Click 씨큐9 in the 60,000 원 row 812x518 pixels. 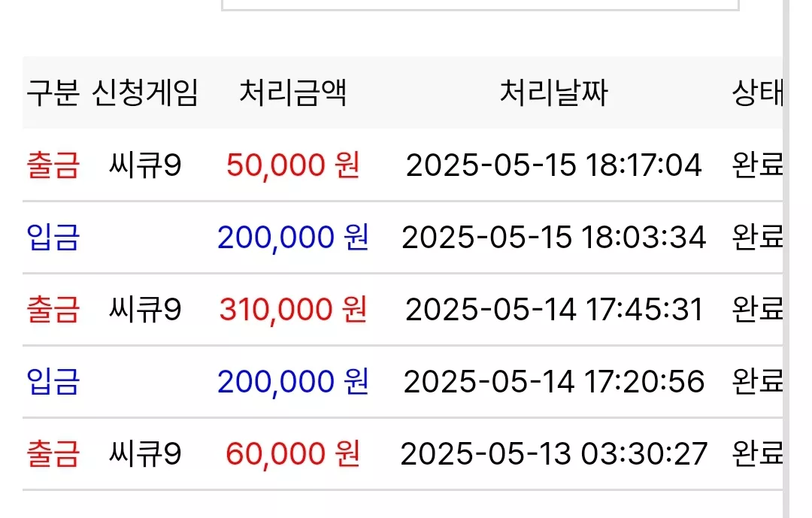pyautogui.click(x=145, y=454)
